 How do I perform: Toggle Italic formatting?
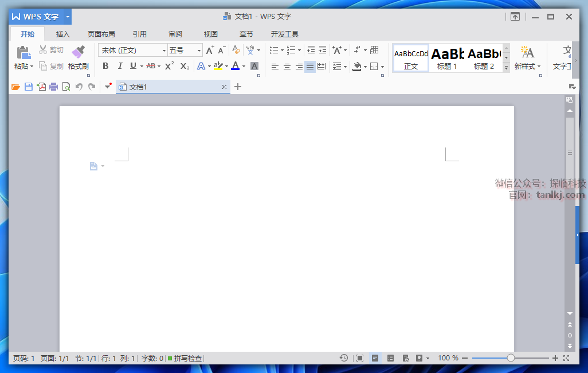[x=120, y=67]
